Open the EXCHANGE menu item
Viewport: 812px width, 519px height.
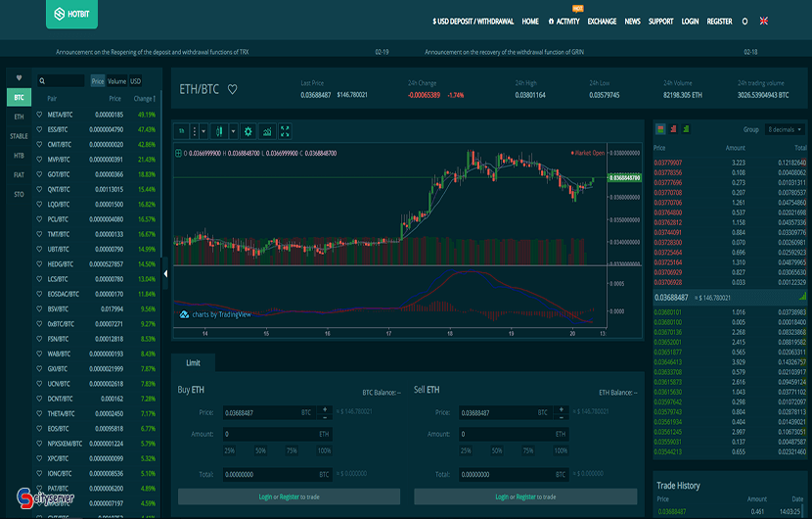click(x=602, y=22)
